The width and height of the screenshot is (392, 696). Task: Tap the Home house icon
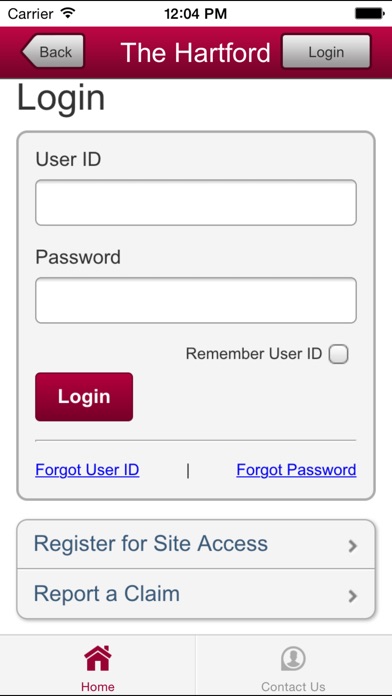coord(98,658)
